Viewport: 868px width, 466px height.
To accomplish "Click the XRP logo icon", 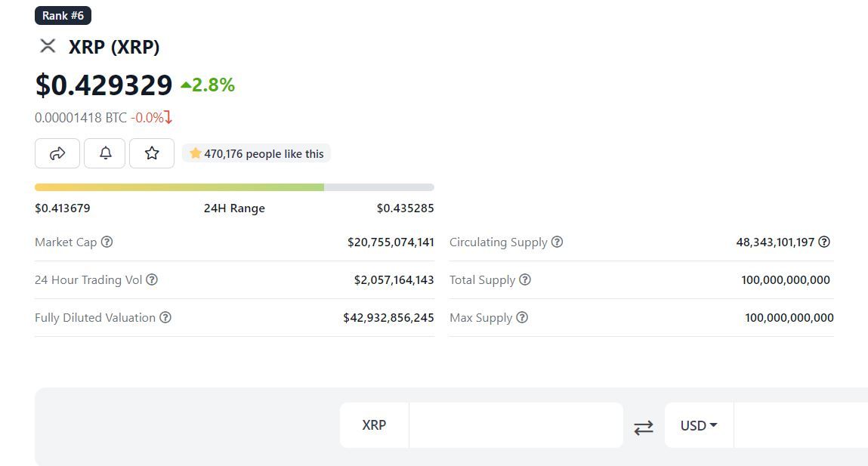I will (x=48, y=46).
